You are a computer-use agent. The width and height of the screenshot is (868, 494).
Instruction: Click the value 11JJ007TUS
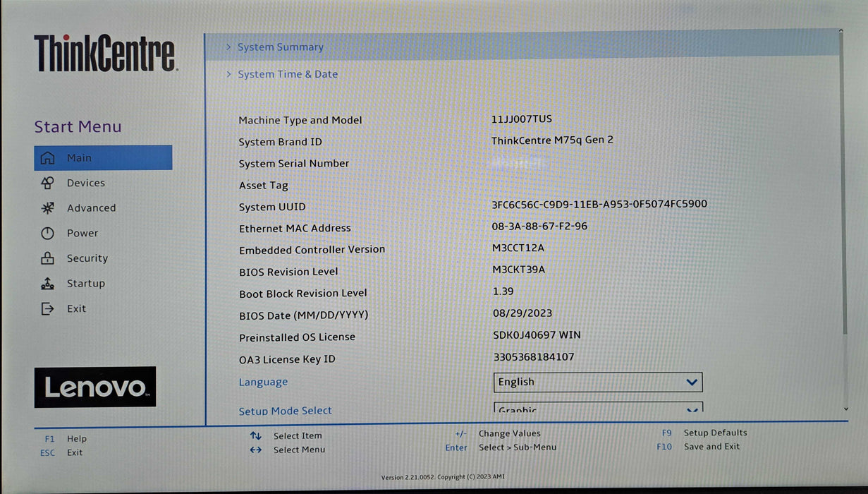pyautogui.click(x=521, y=119)
